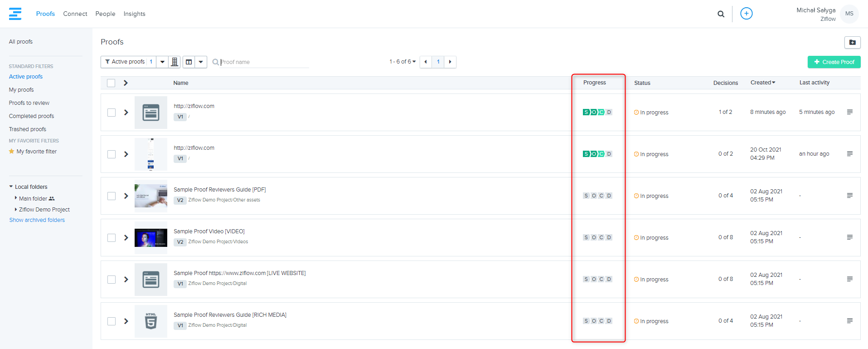Switch to the Insights tab
The height and width of the screenshot is (349, 868).
134,14
